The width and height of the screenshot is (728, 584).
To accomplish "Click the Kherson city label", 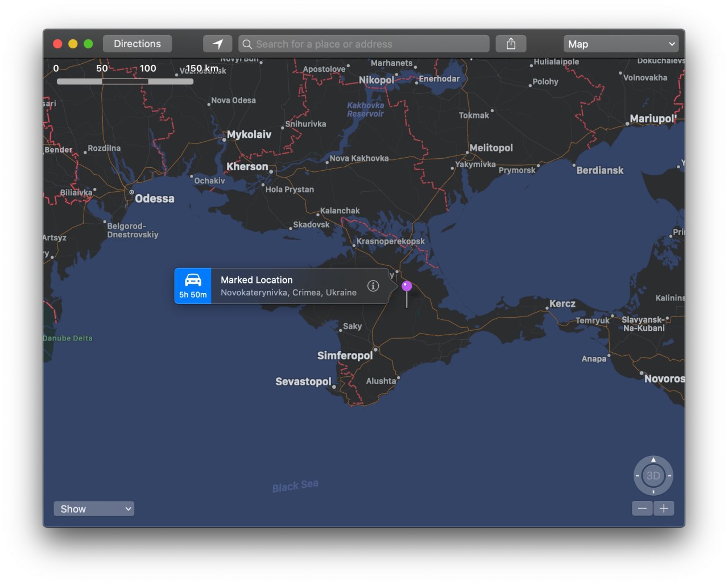I will pos(247,166).
